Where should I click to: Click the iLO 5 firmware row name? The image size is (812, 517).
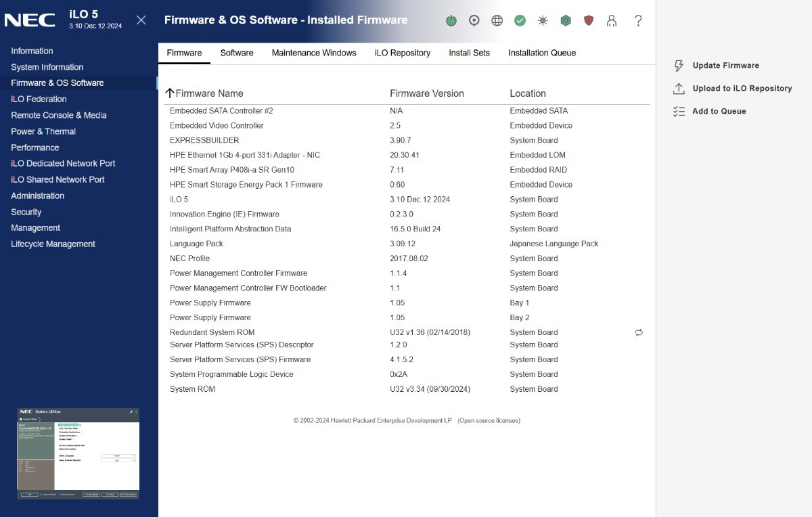click(x=179, y=200)
